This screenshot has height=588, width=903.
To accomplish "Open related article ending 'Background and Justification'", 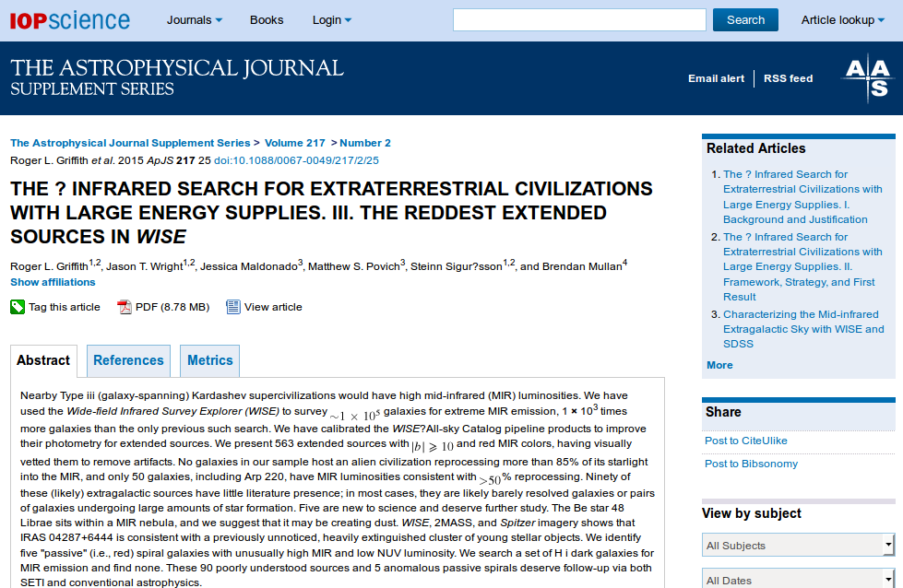I will pos(802,196).
